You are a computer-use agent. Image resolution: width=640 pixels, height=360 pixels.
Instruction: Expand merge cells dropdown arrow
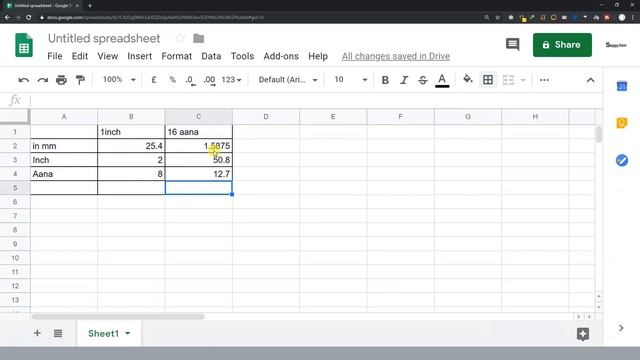coord(523,80)
